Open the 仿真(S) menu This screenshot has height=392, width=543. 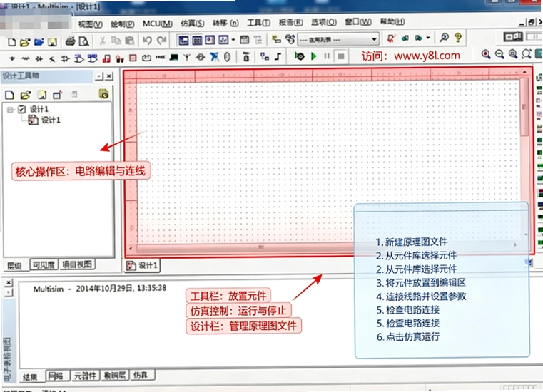[x=192, y=24]
